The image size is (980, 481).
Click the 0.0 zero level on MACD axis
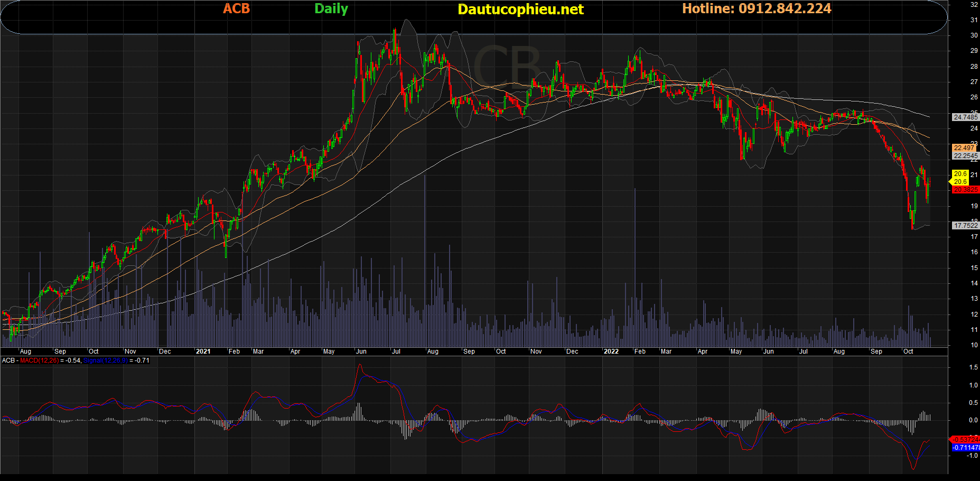click(x=973, y=420)
